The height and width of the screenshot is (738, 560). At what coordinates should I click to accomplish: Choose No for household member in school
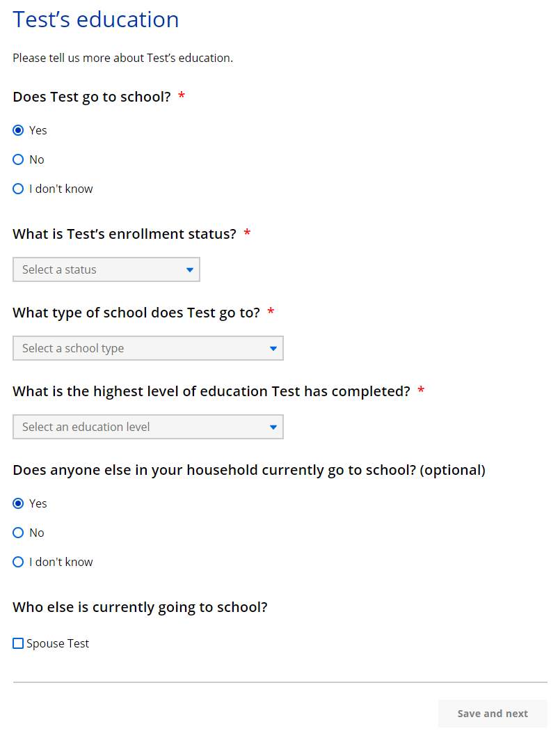(x=18, y=533)
